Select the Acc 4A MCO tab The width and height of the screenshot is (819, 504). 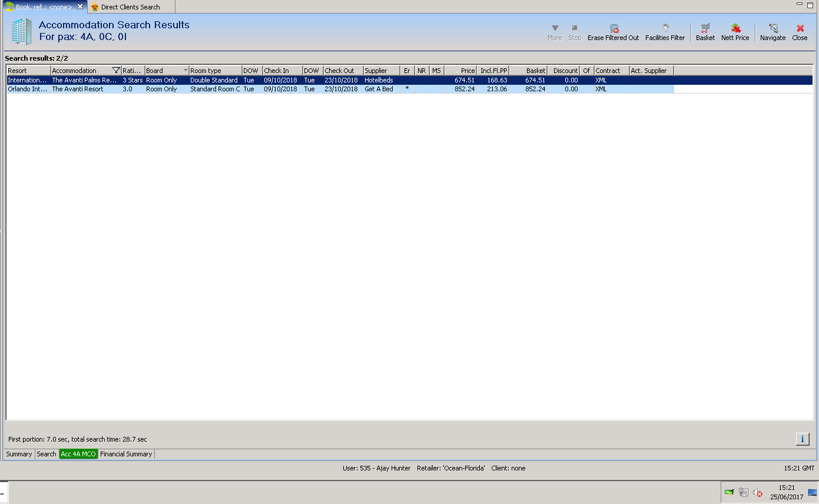[78, 454]
